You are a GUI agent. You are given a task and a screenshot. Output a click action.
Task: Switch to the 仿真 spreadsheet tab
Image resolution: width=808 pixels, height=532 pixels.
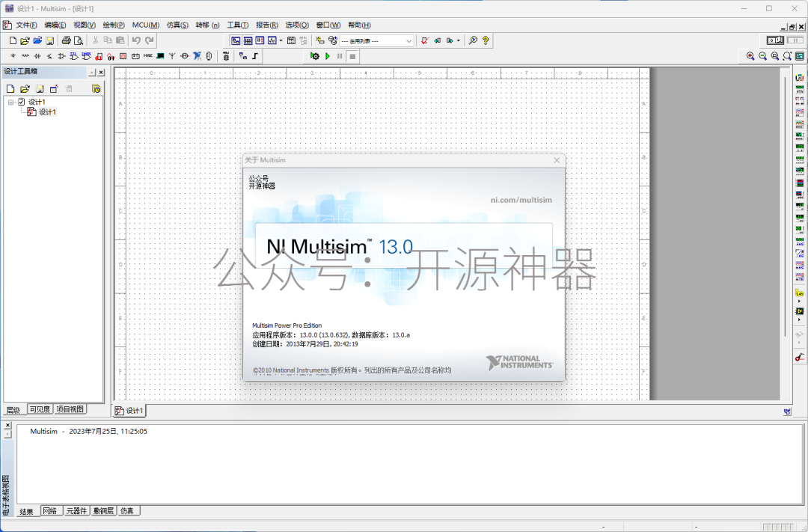(x=127, y=511)
